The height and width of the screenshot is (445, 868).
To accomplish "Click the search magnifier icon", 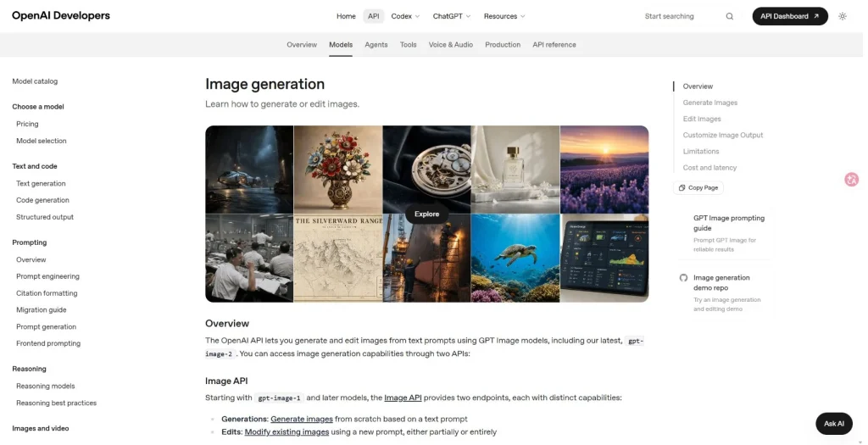I will [730, 17].
